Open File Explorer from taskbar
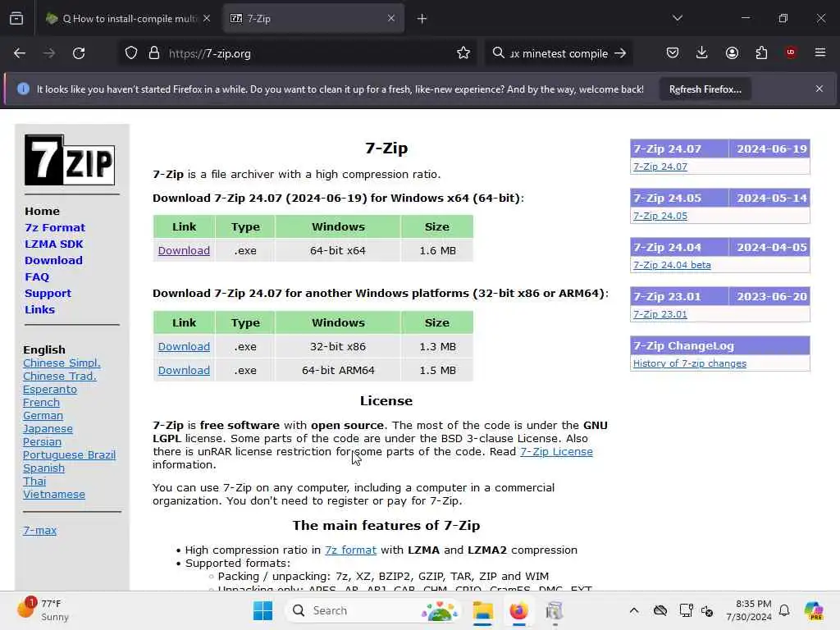The width and height of the screenshot is (840, 630). [x=482, y=610]
